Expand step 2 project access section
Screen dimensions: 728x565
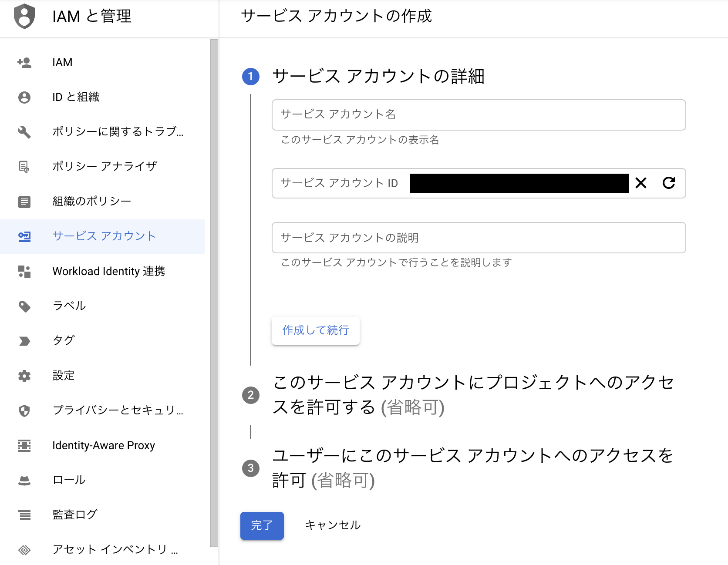point(473,395)
